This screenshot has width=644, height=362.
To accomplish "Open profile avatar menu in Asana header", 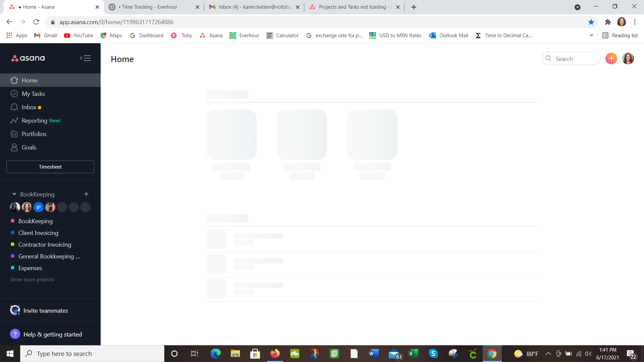I will (x=628, y=59).
